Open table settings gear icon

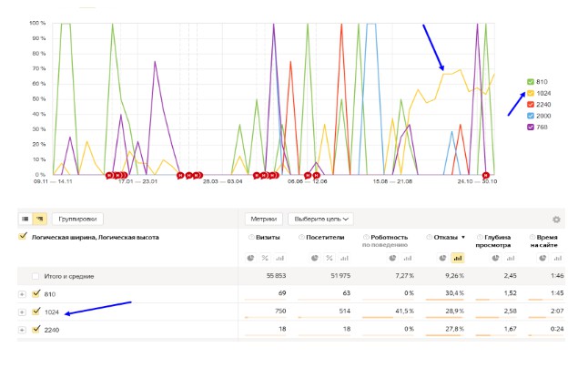(556, 220)
